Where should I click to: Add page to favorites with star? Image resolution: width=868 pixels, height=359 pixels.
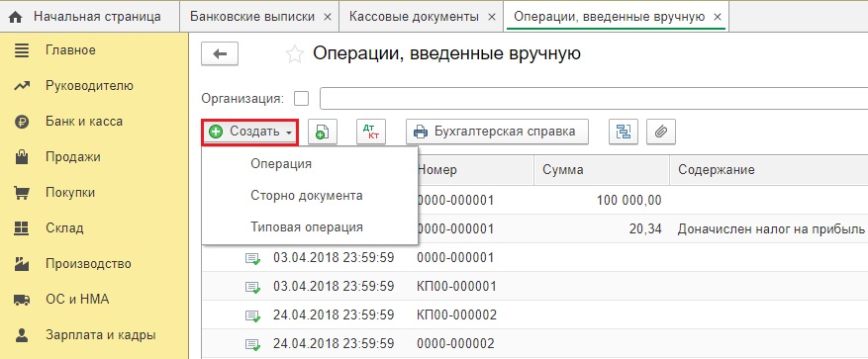coord(295,54)
